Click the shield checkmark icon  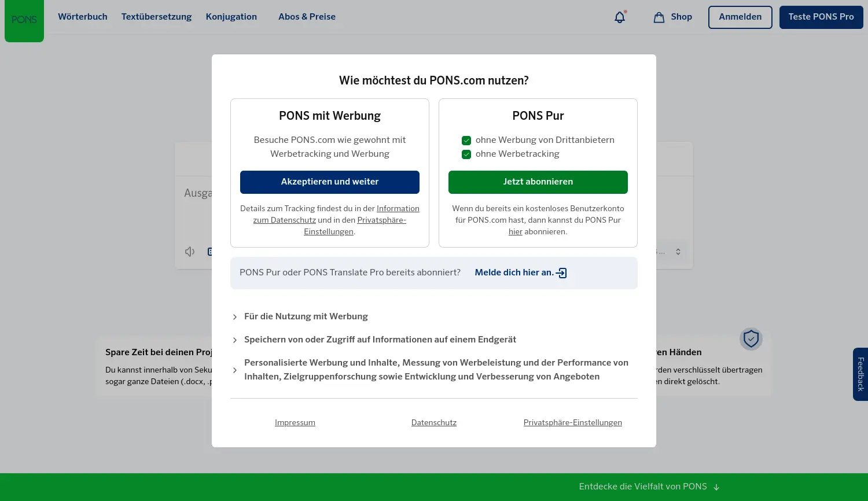pos(751,339)
